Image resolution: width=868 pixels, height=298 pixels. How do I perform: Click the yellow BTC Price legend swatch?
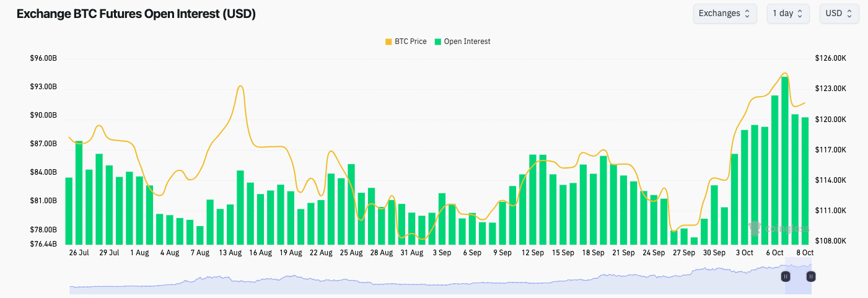tap(388, 42)
